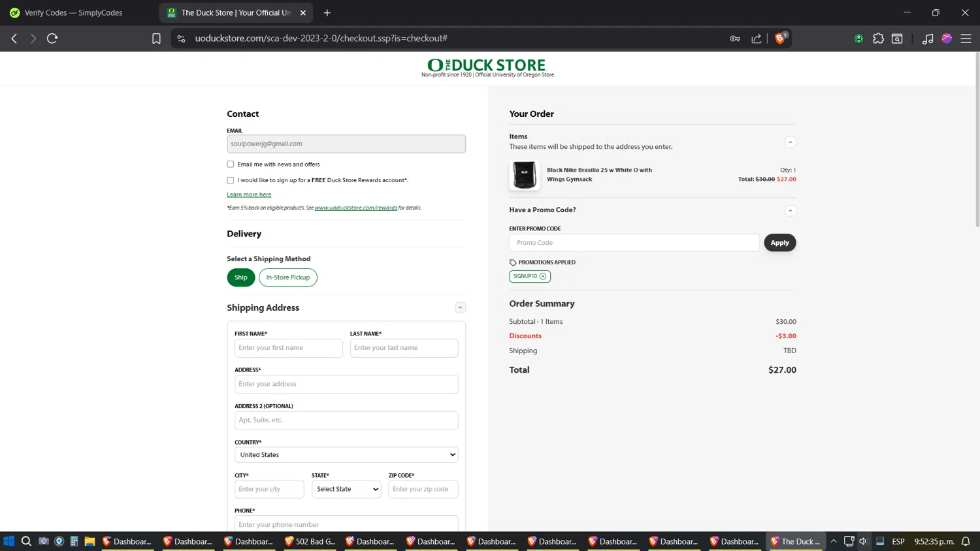Open the volume speaker tray icon
980x551 pixels.
click(863, 541)
